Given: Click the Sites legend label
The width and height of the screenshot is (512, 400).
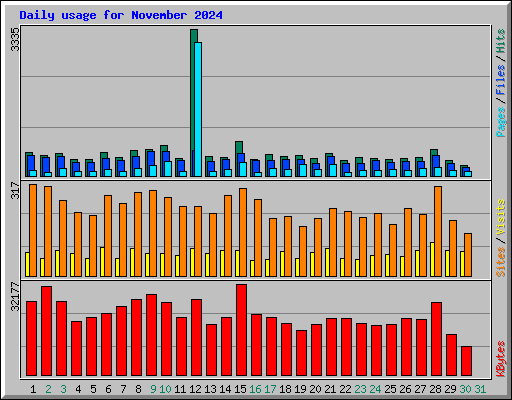Looking at the screenshot, I should pyautogui.click(x=500, y=262).
